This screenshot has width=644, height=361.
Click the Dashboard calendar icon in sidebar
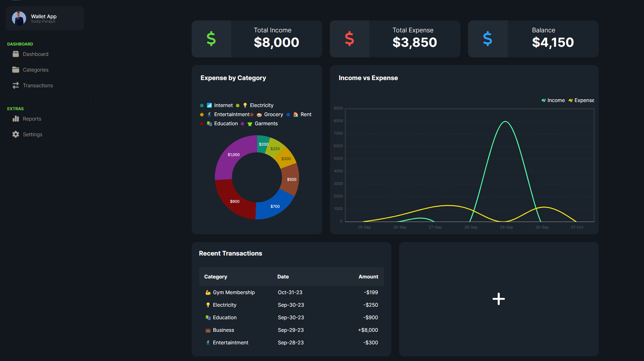[x=16, y=54]
